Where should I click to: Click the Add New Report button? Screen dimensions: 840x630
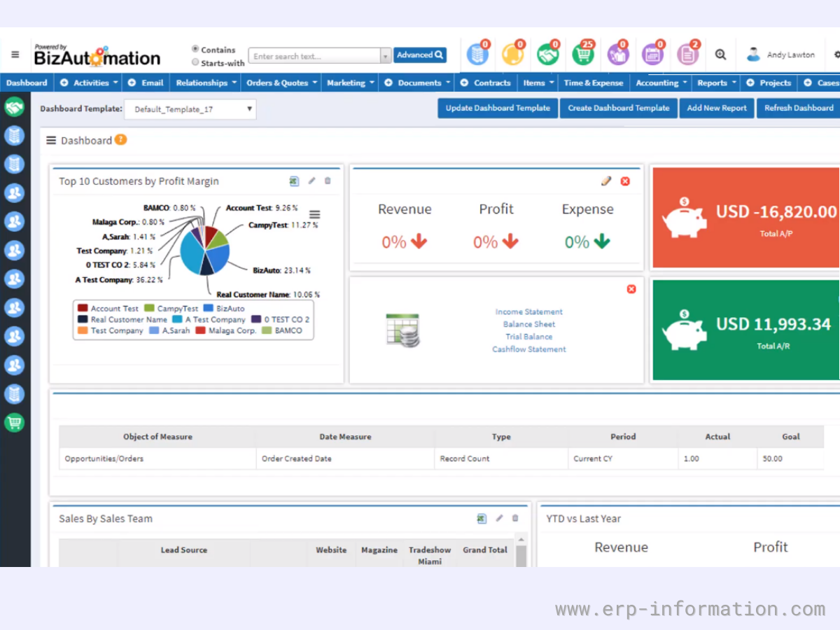pyautogui.click(x=717, y=108)
